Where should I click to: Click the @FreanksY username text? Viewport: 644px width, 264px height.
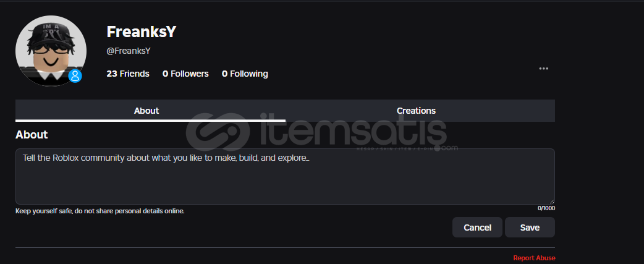[129, 51]
